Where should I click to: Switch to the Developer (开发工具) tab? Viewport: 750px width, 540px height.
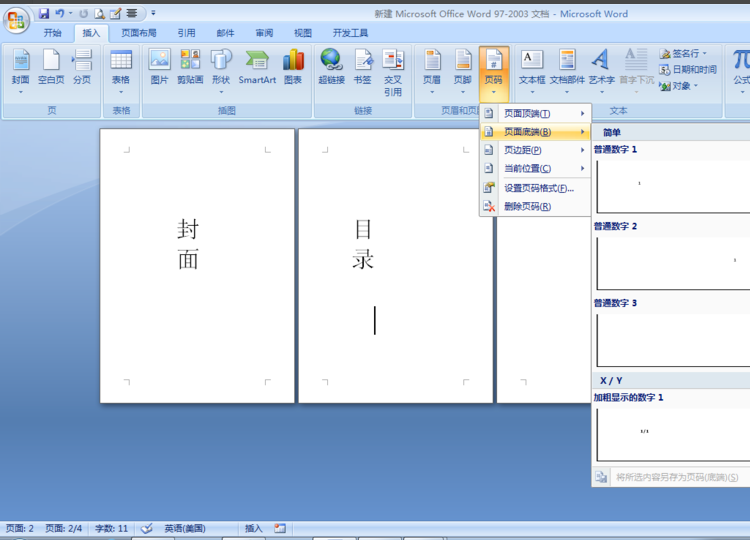(x=350, y=33)
